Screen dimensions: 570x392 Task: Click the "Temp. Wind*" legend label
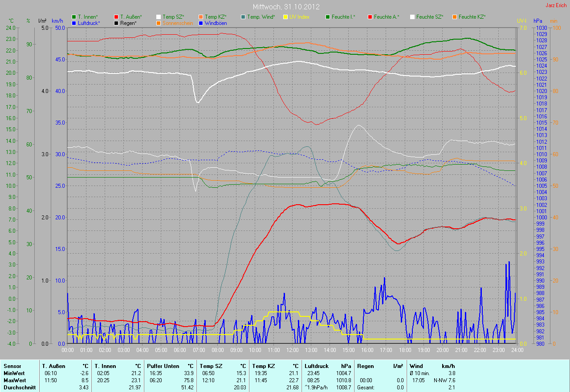click(261, 17)
